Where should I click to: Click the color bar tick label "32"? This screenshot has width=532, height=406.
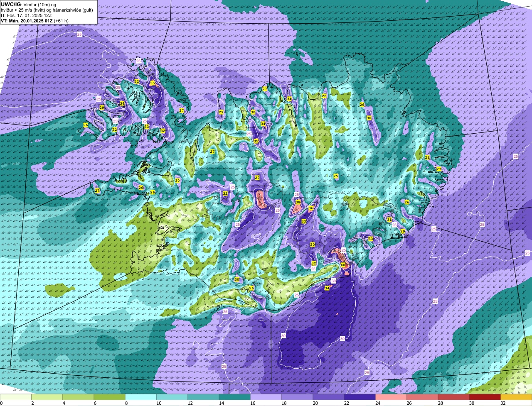pyautogui.click(x=503, y=403)
